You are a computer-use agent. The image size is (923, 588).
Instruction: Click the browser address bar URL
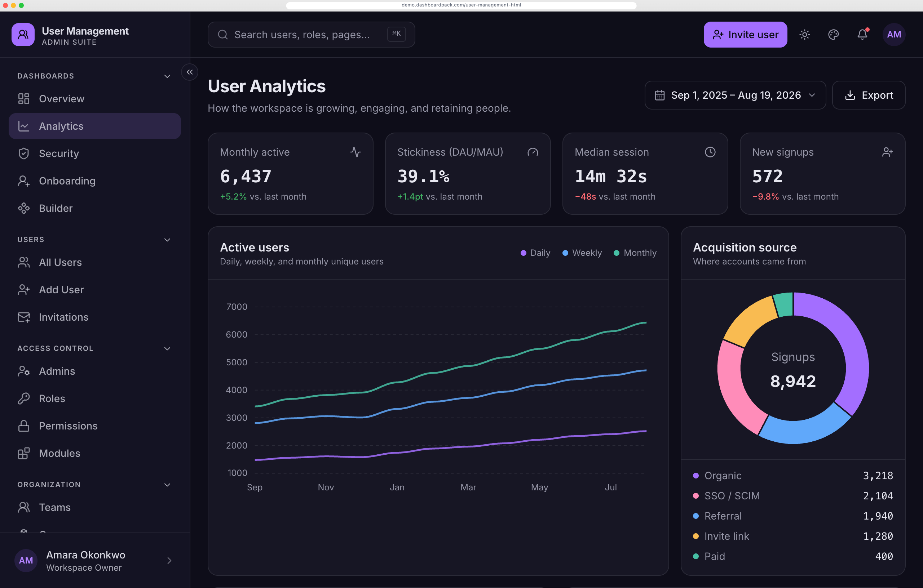(x=461, y=5)
